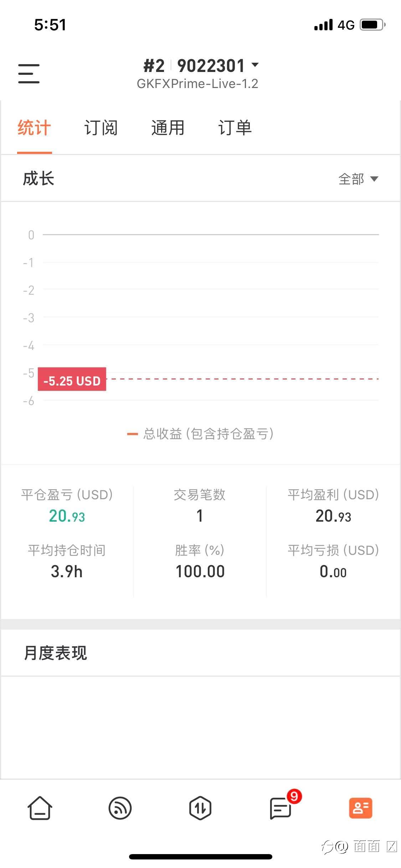Image resolution: width=401 pixels, height=868 pixels.
Task: Switch to the 通用 tab
Action: point(168,128)
